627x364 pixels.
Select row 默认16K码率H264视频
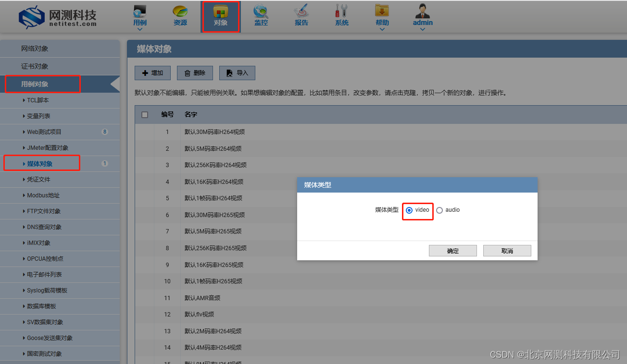pyautogui.click(x=381, y=182)
